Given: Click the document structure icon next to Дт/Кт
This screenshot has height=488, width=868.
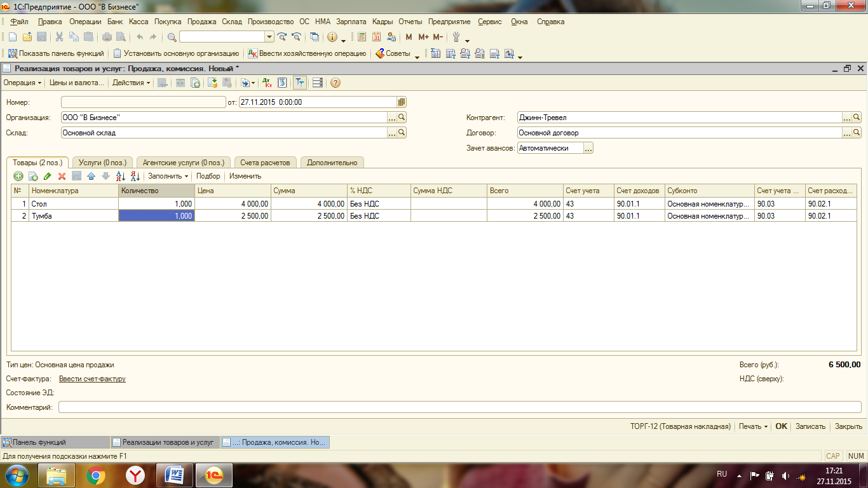Looking at the screenshot, I should point(282,83).
